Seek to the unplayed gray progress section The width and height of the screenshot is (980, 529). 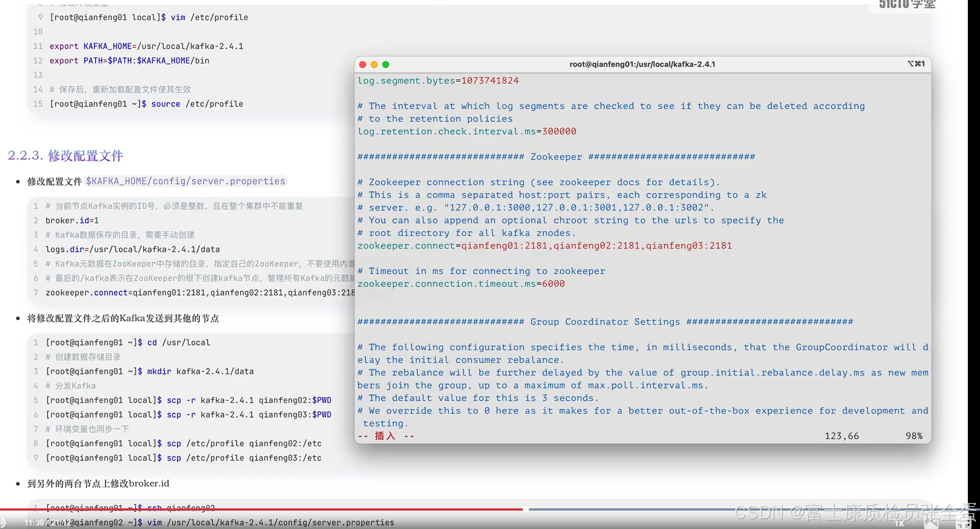coord(628,509)
